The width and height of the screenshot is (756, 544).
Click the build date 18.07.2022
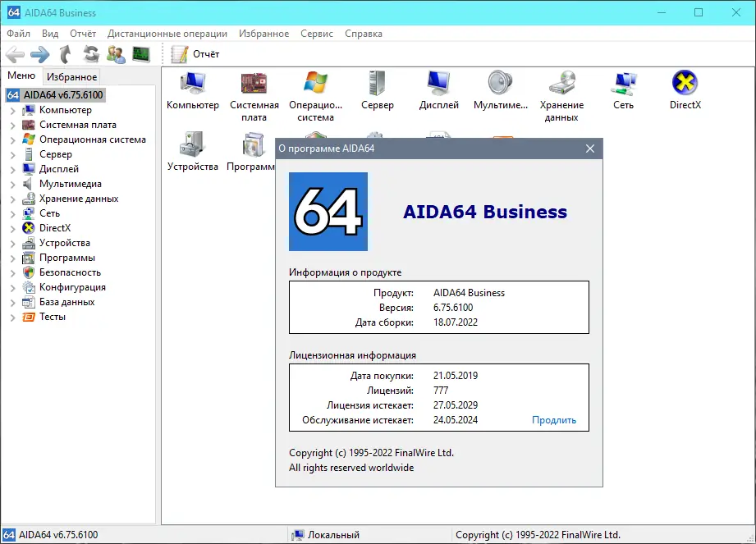click(x=456, y=322)
